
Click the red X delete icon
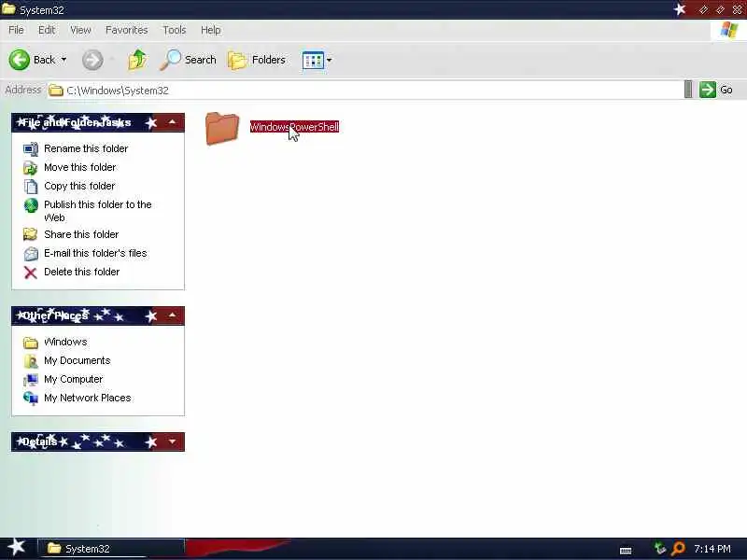[31, 273]
